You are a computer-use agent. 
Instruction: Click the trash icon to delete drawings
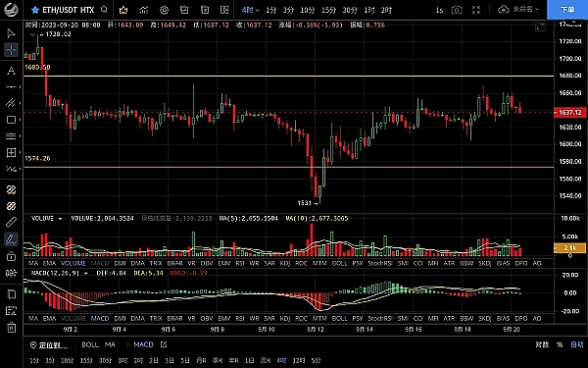click(x=11, y=328)
